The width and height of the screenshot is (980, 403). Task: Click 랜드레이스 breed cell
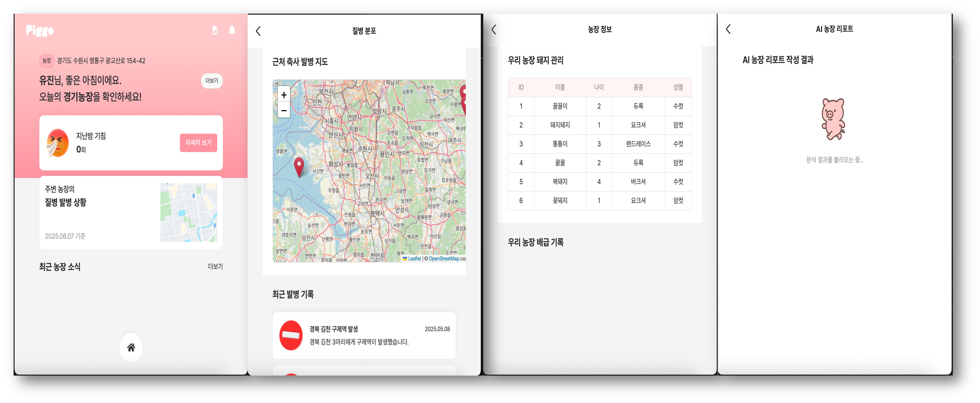point(638,144)
